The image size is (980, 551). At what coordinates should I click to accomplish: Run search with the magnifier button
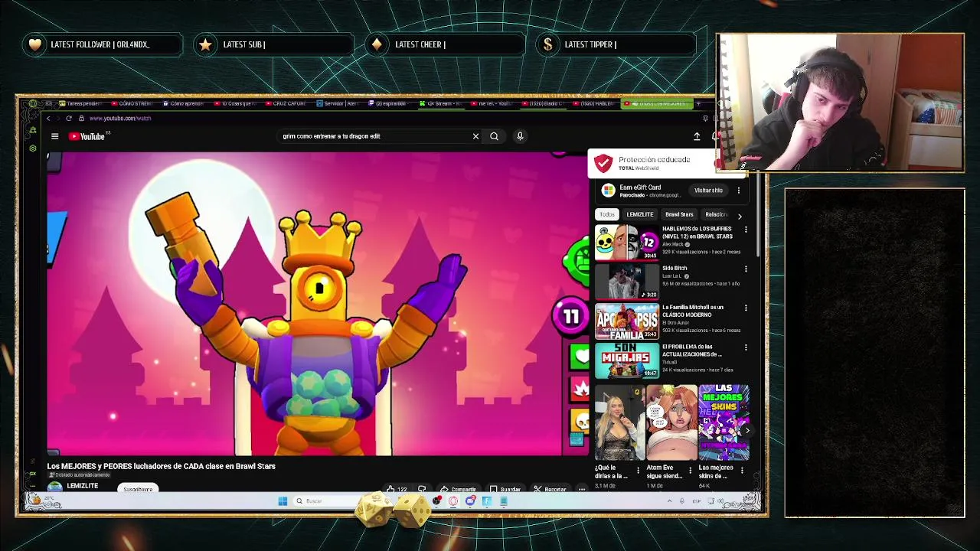494,136
